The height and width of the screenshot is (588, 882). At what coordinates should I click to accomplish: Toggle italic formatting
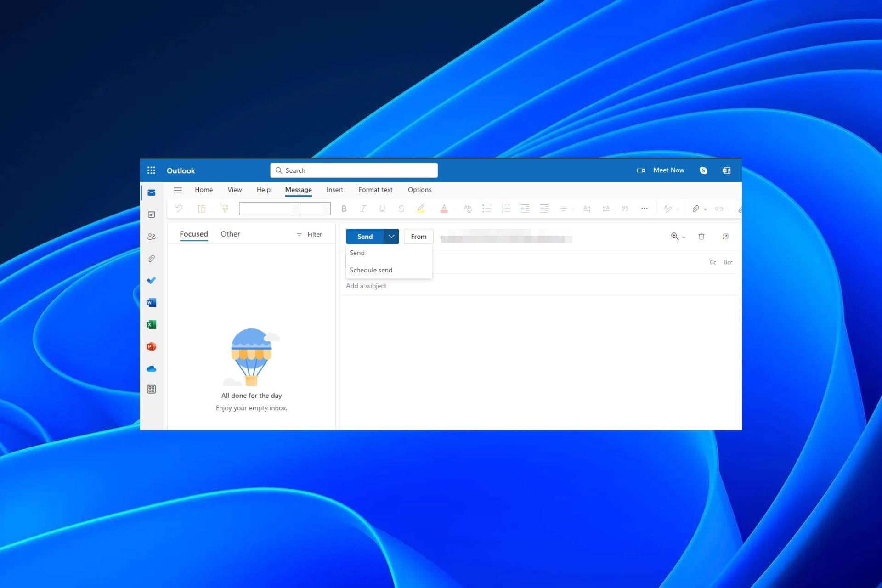[363, 209]
